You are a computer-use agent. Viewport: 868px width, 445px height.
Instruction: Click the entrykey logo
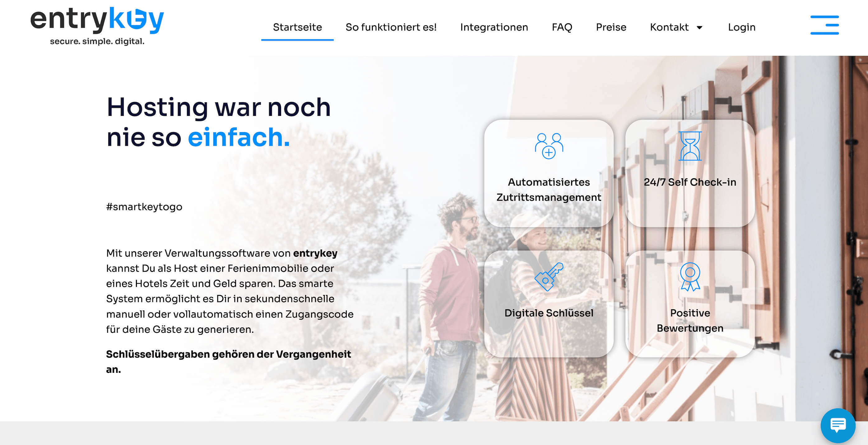click(97, 26)
